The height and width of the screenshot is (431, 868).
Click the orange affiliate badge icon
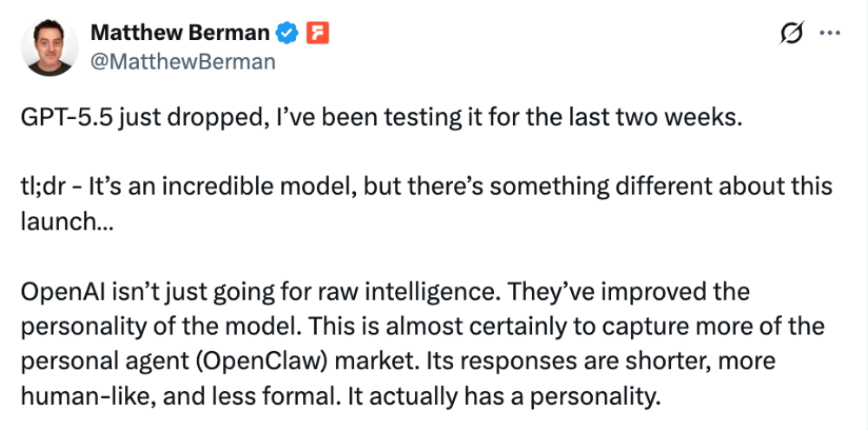click(319, 34)
